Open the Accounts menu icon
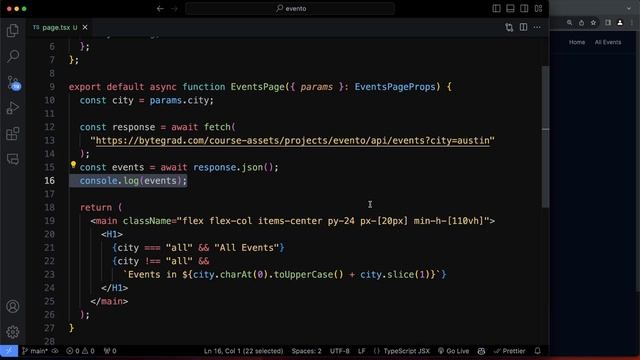 [13, 306]
